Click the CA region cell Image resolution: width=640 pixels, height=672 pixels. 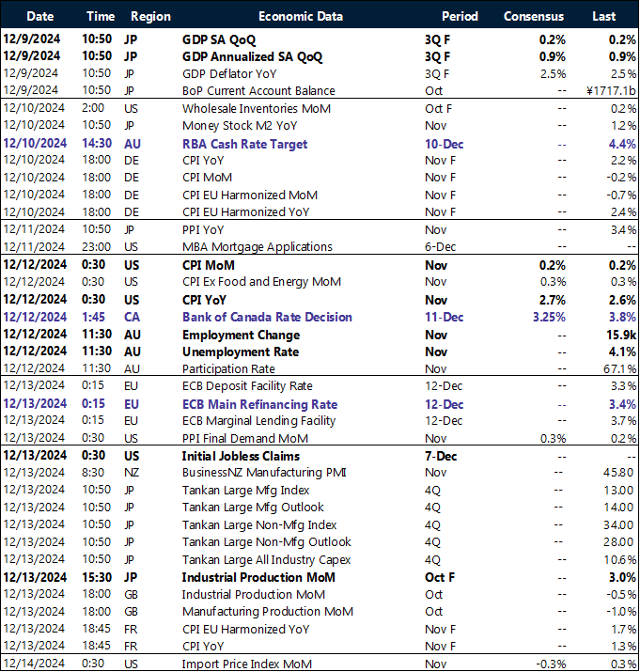[x=132, y=317]
